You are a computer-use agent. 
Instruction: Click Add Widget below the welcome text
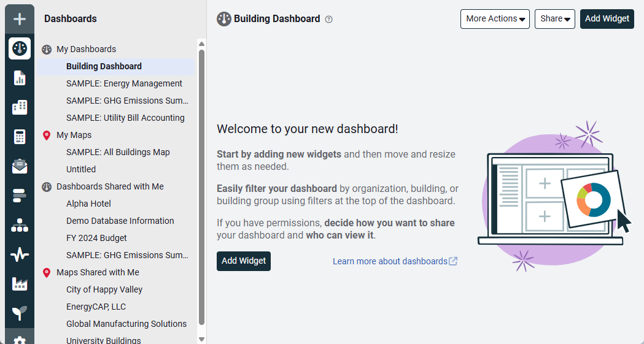click(244, 261)
